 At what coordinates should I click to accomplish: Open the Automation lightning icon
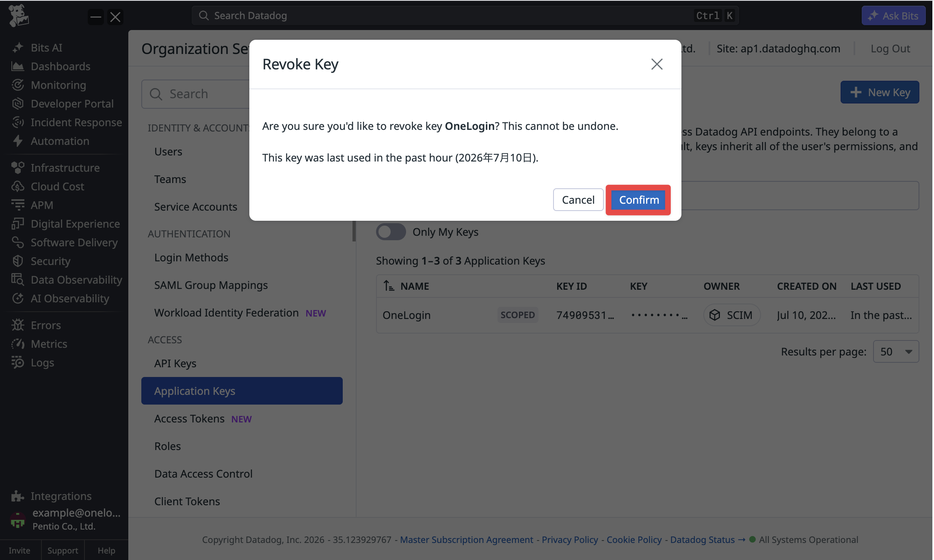(x=17, y=141)
